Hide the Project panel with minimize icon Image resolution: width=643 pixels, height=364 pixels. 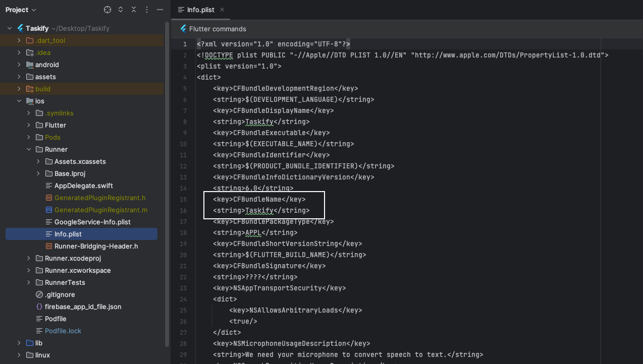(160, 10)
